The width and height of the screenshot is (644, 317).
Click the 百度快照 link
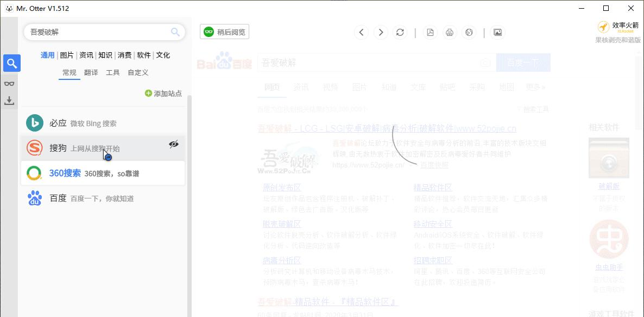pos(434,165)
